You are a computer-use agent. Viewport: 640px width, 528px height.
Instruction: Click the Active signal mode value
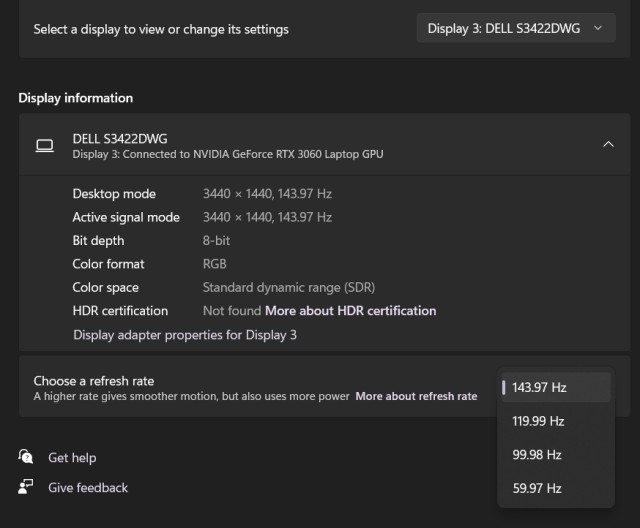(267, 217)
